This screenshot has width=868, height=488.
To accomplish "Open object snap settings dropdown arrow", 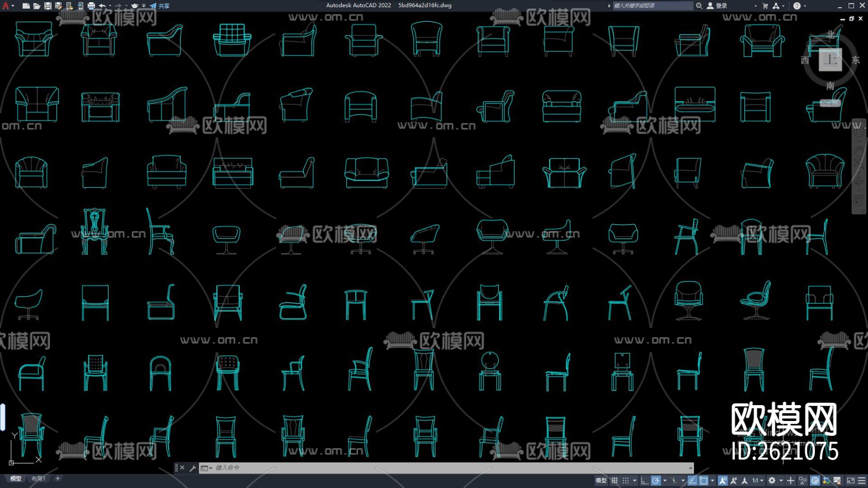I will click(x=712, y=480).
